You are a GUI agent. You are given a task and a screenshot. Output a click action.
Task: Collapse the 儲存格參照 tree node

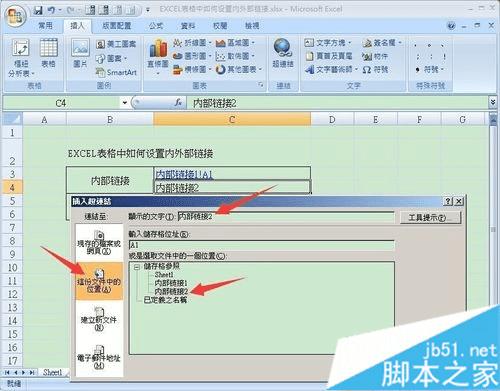click(136, 267)
